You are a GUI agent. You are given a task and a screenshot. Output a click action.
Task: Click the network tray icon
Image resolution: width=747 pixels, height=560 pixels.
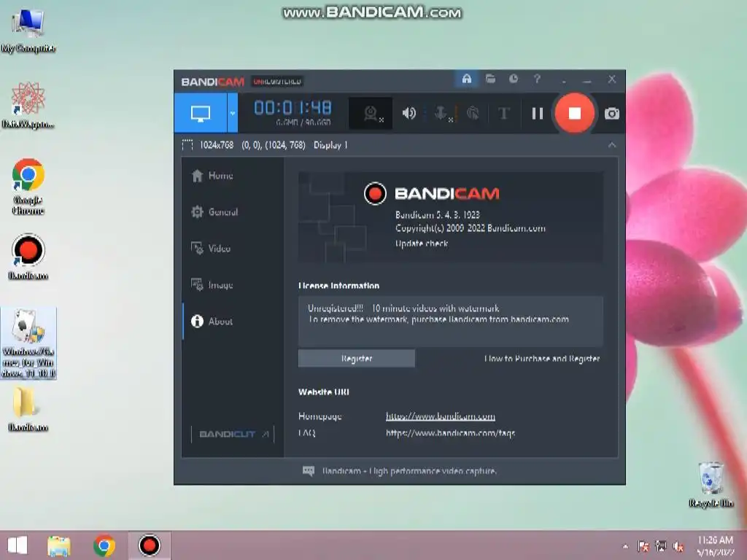661,545
